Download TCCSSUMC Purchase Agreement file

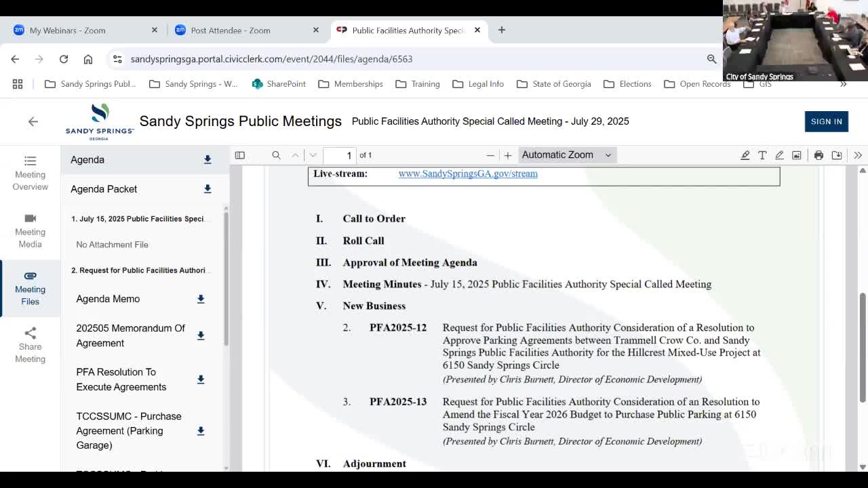tap(201, 431)
